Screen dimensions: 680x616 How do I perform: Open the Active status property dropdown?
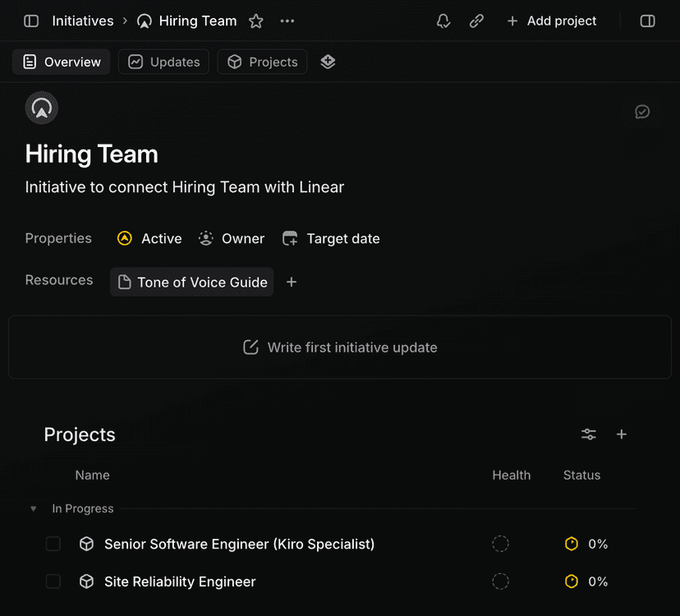point(149,239)
